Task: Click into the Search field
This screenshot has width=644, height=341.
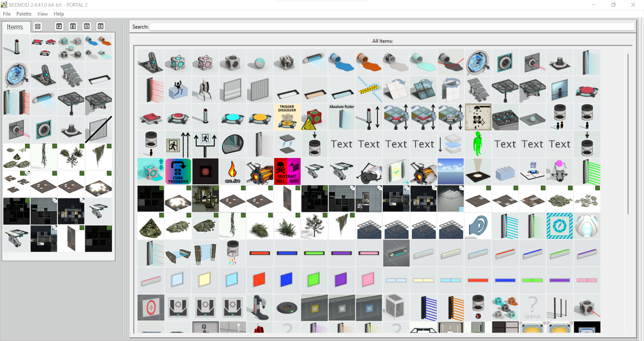Action: (x=392, y=27)
